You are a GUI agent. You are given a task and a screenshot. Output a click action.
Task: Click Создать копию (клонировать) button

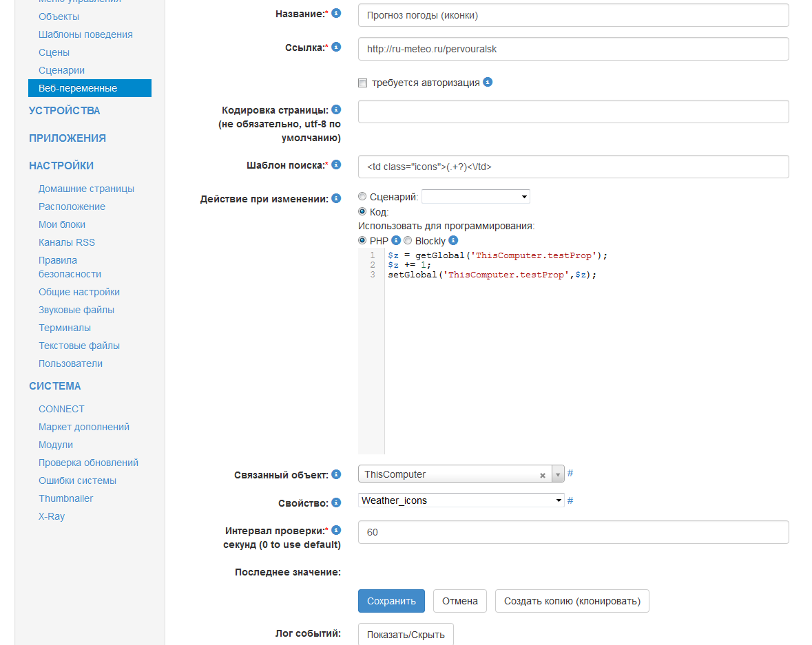(x=572, y=601)
